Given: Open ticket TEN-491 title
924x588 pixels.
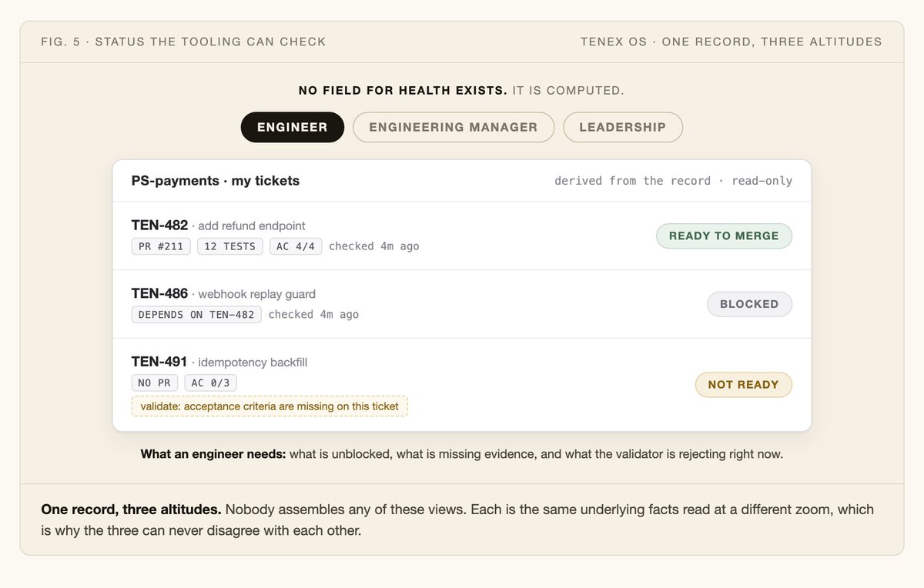Looking at the screenshot, I should [159, 362].
